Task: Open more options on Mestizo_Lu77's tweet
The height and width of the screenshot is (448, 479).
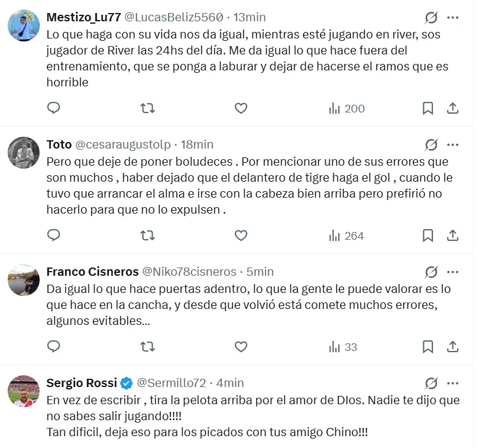Action: pos(452,18)
